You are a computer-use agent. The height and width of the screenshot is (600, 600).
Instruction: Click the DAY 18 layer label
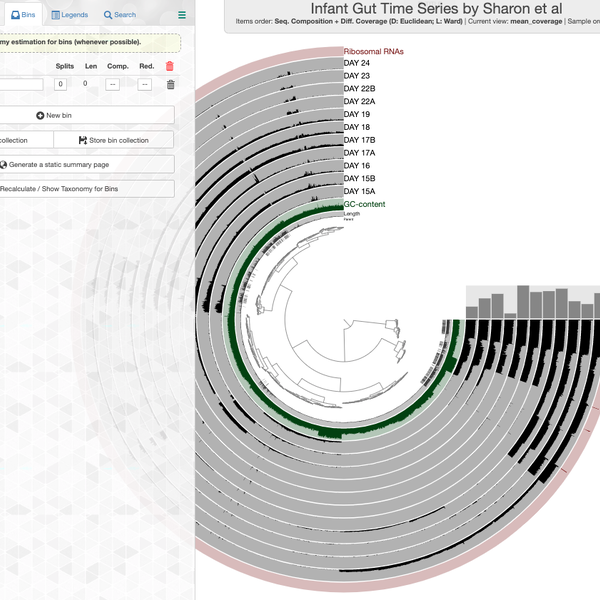[357, 127]
